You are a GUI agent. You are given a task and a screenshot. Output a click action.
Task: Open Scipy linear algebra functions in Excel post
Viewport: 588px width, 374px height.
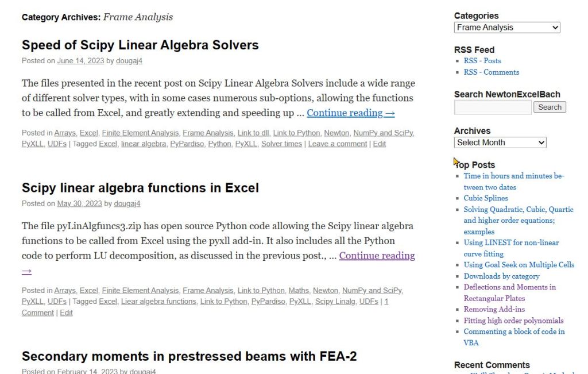pyautogui.click(x=140, y=188)
